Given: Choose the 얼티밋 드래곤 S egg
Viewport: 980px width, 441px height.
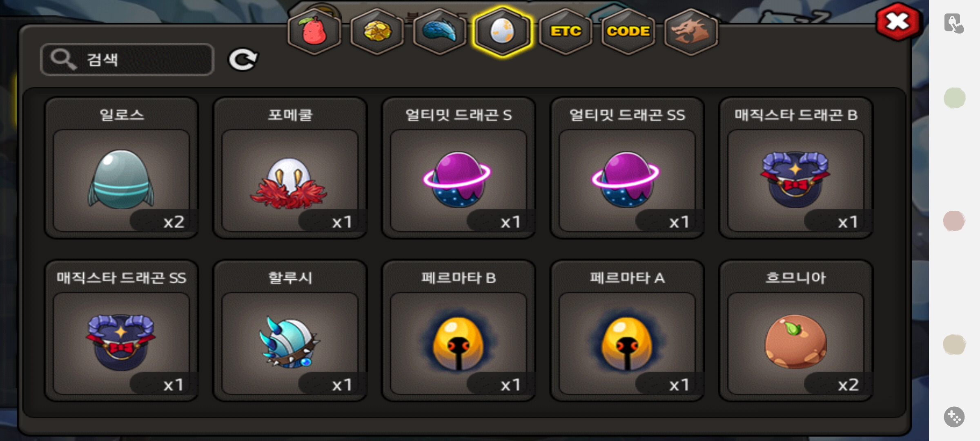Looking at the screenshot, I should click(x=459, y=168).
